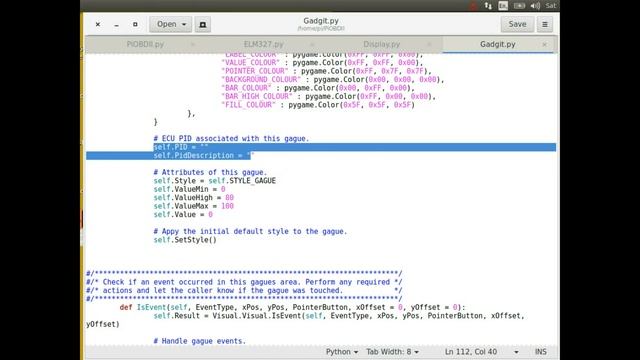Click the def IsEvent function definition
The height and width of the screenshot is (360, 640).
[x=292, y=307]
